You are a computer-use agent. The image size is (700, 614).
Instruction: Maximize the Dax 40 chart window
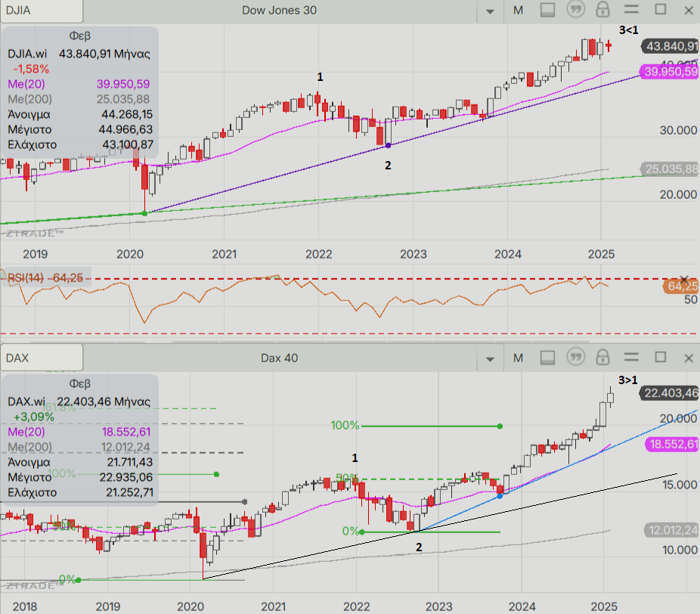pos(660,357)
